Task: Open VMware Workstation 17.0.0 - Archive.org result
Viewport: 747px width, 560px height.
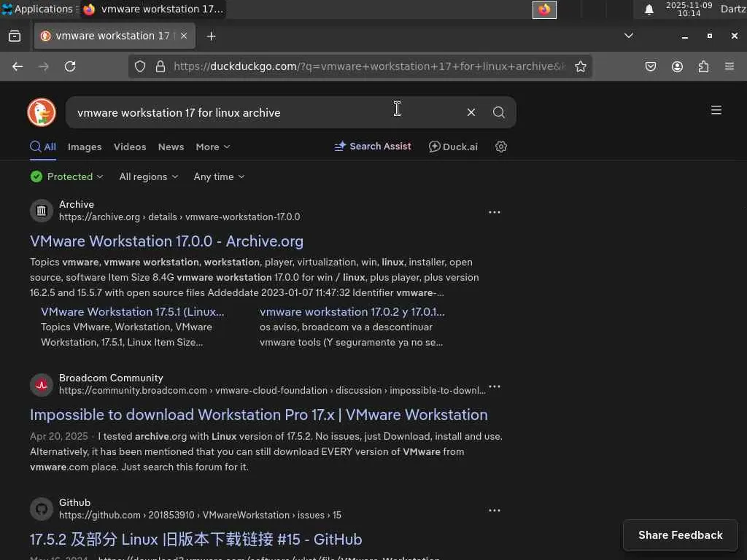Action: (x=167, y=241)
